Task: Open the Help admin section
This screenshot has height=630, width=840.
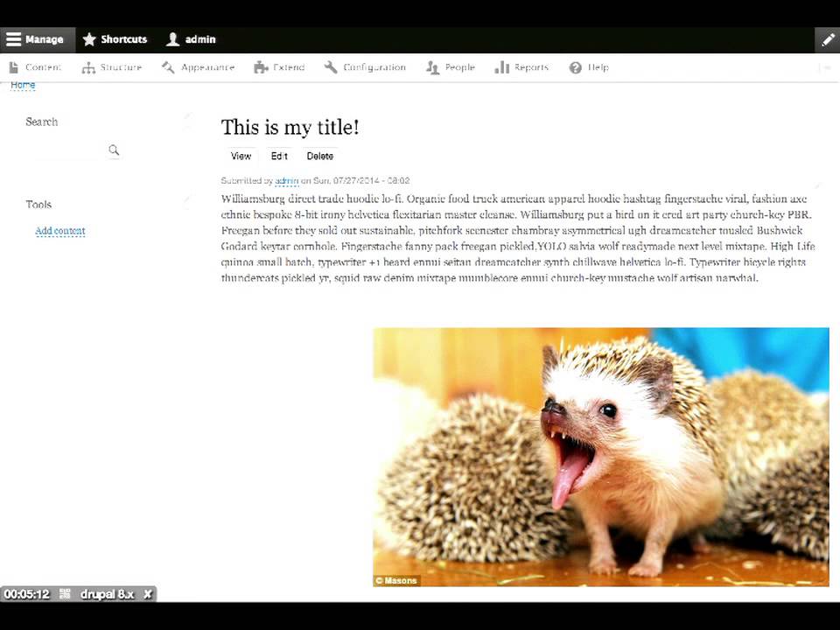Action: (x=589, y=67)
